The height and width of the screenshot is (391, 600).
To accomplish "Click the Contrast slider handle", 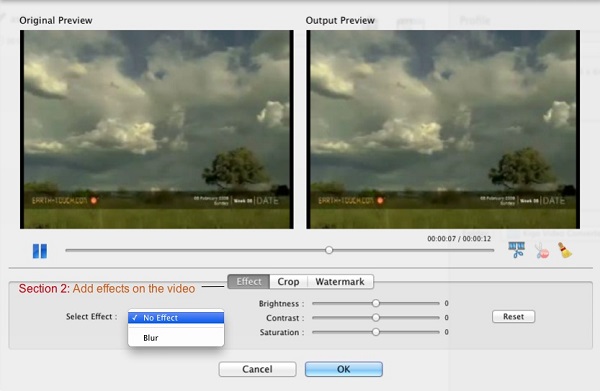I will point(376,318).
